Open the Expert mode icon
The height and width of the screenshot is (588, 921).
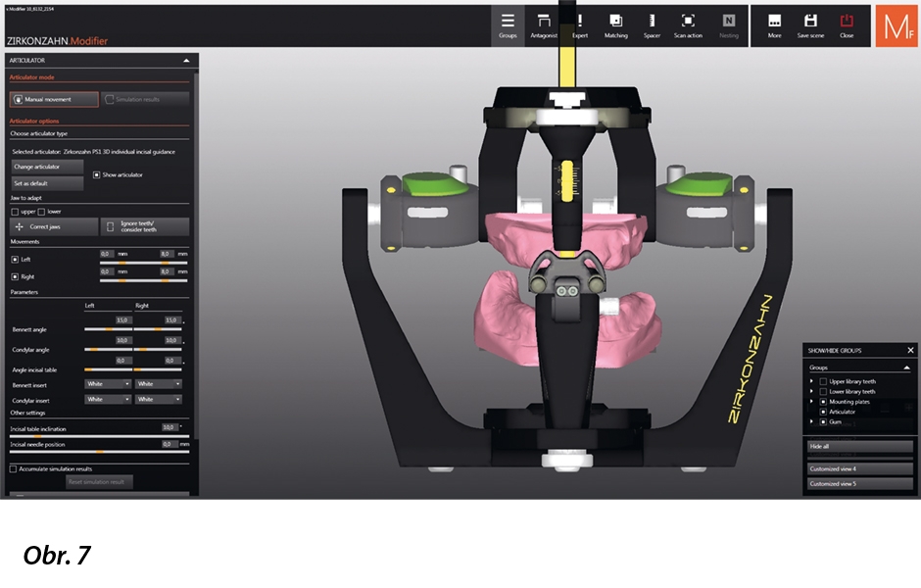coord(580,25)
